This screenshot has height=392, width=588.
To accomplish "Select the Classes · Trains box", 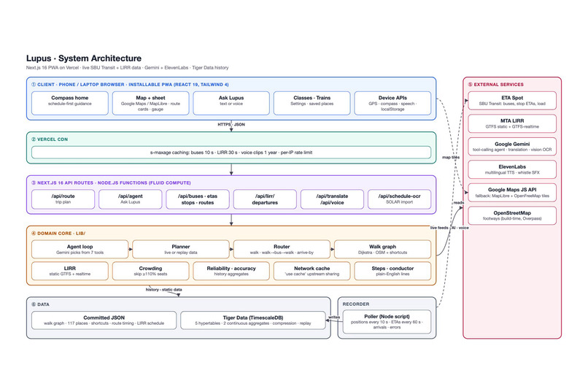I will tap(312, 103).
